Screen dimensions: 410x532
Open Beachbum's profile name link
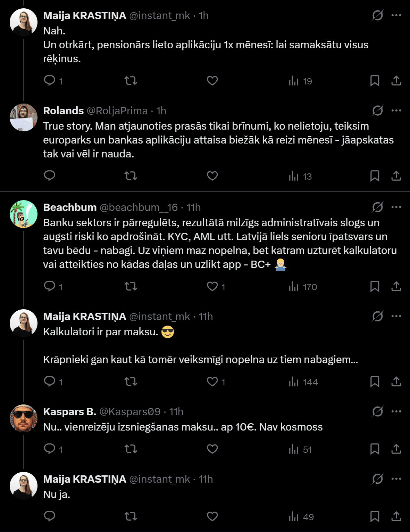tap(70, 207)
